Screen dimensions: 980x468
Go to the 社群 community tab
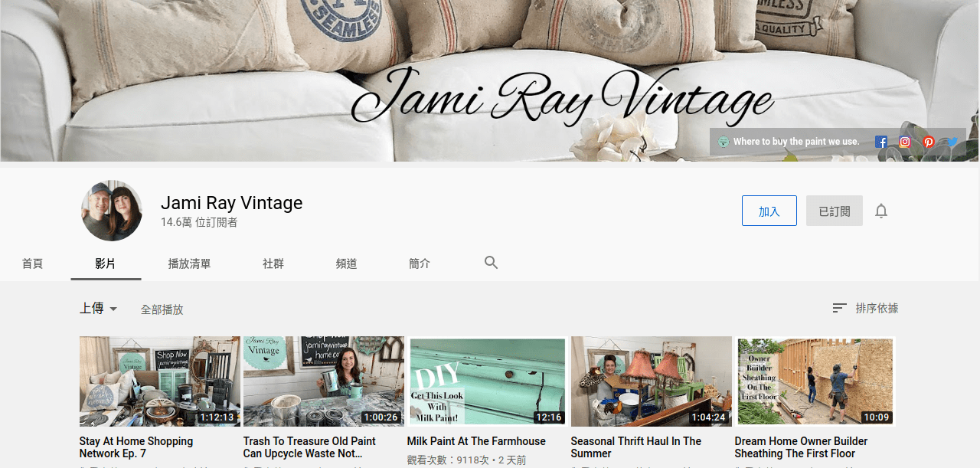pos(273,263)
